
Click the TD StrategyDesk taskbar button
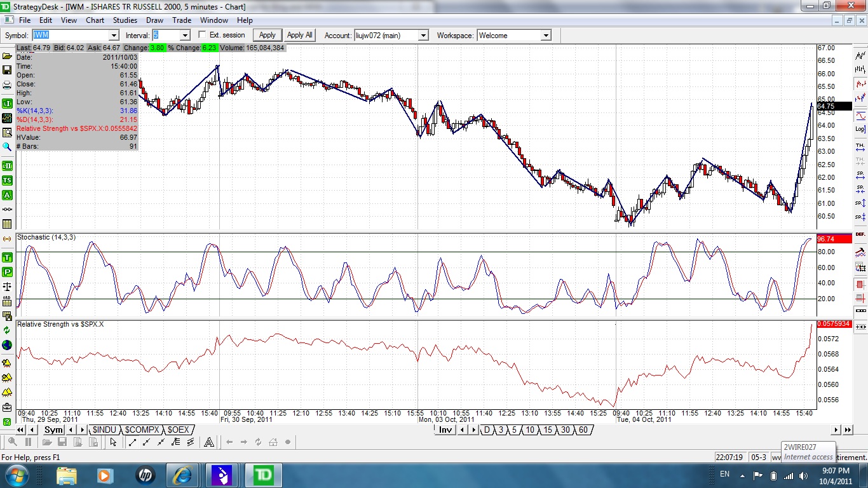coord(263,475)
